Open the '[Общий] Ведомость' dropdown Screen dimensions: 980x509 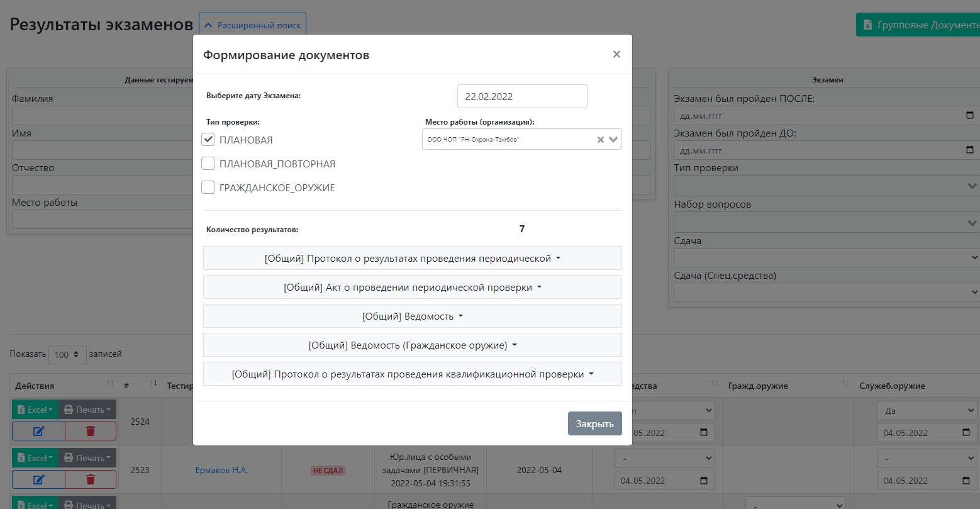click(412, 315)
